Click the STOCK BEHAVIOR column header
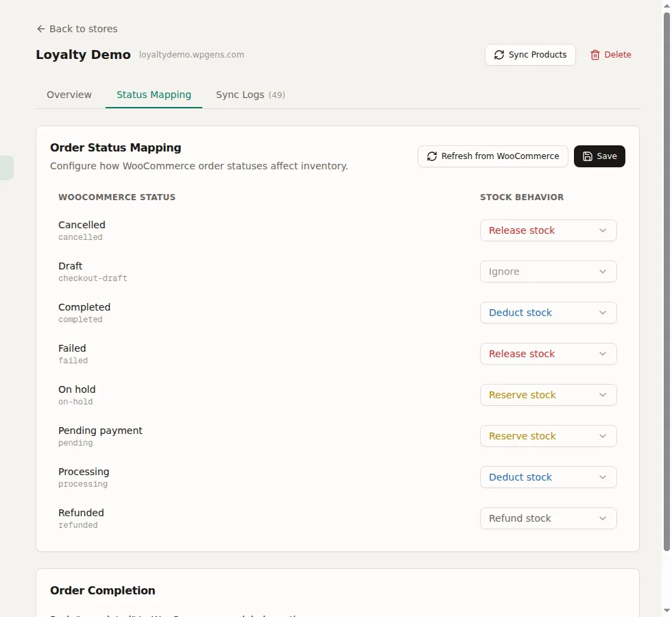Image resolution: width=672 pixels, height=617 pixels. [x=522, y=197]
